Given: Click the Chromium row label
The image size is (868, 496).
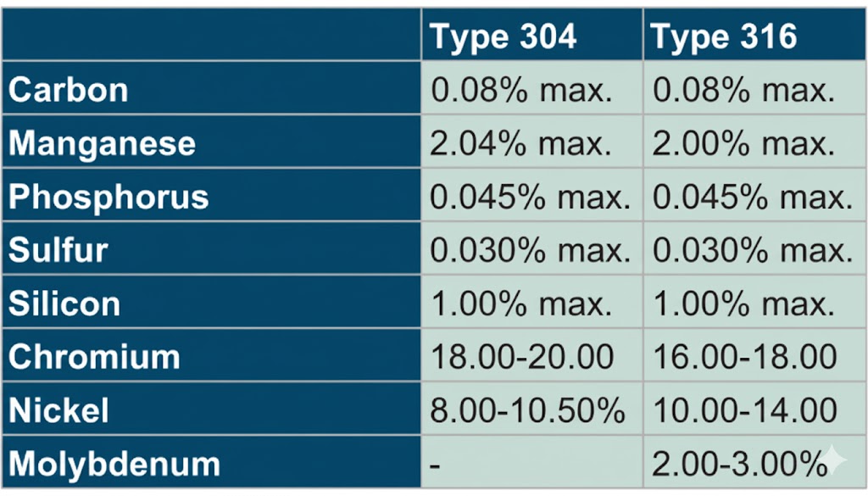Looking at the screenshot, I should [94, 357].
